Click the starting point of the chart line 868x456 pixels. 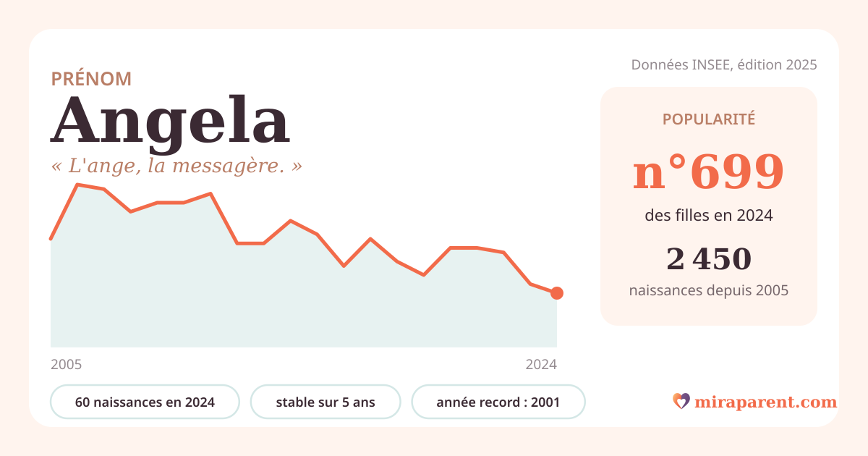pyautogui.click(x=51, y=239)
